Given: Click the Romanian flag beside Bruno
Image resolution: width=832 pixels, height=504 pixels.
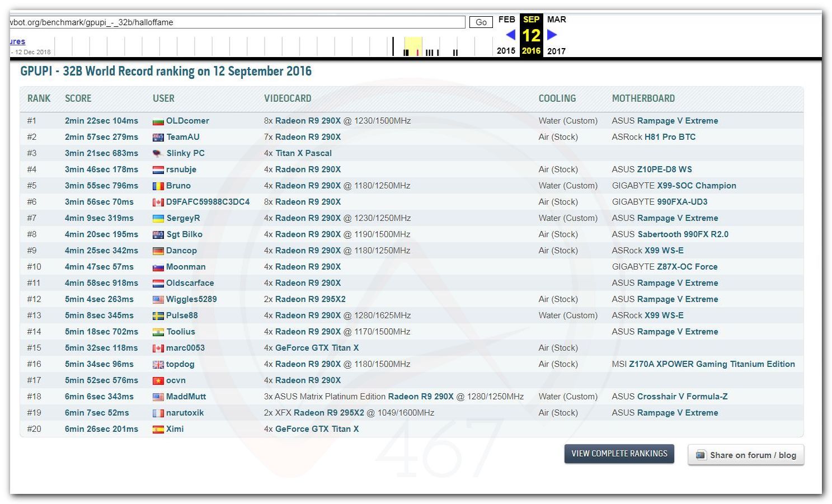Looking at the screenshot, I should point(158,186).
